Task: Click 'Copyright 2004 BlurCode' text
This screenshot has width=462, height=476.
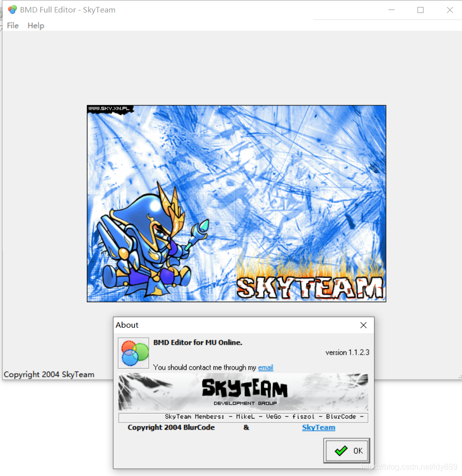Action: click(171, 428)
